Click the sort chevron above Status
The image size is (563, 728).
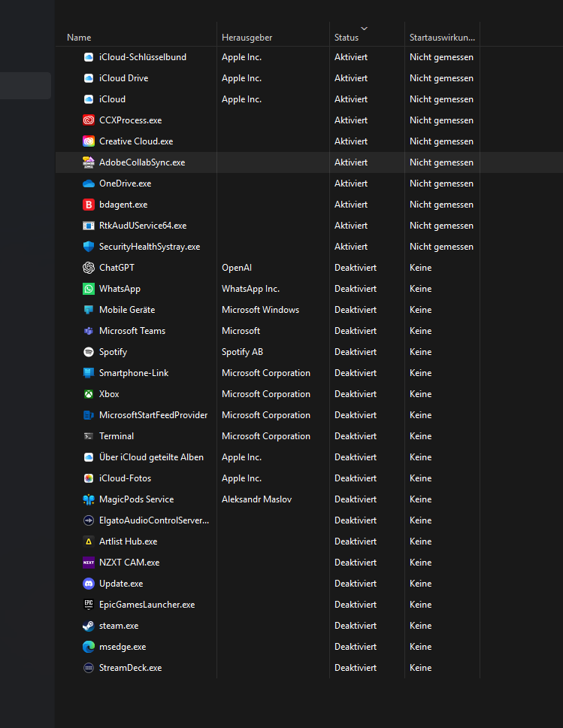coord(365,29)
